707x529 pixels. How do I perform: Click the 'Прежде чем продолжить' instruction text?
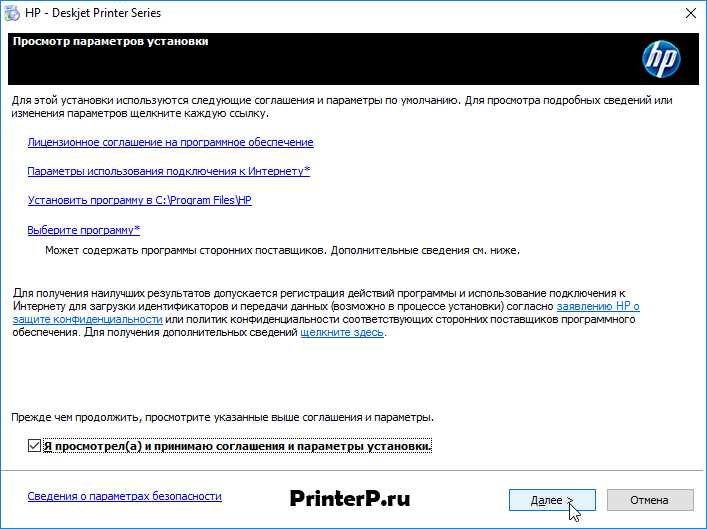(222, 416)
